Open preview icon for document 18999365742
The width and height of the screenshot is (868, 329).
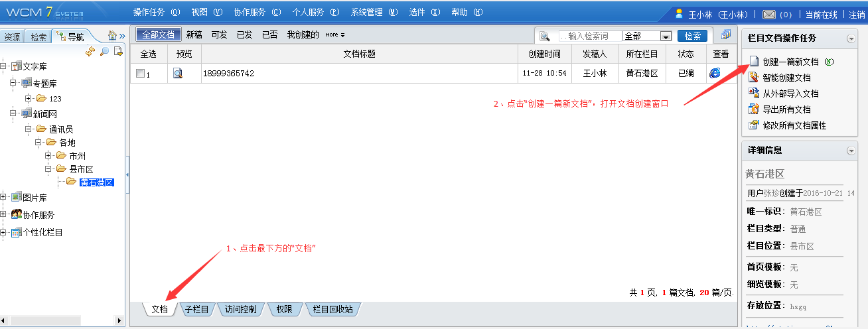(178, 74)
